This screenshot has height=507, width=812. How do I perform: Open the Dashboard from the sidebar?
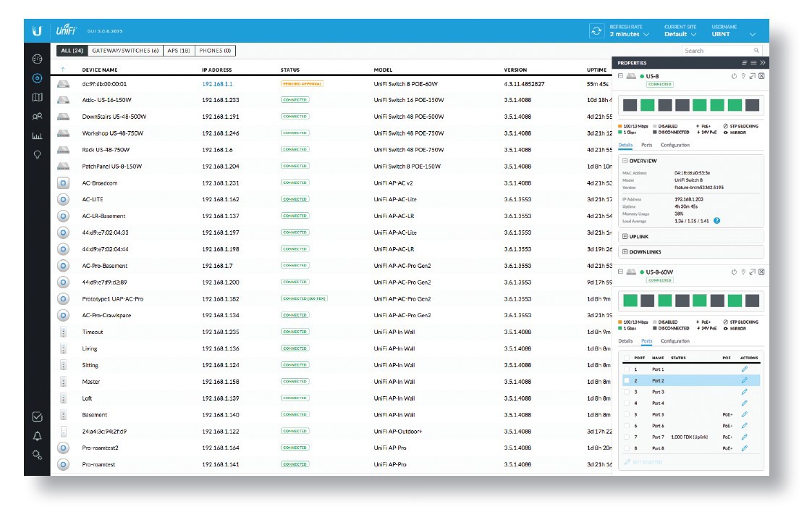coord(37,59)
